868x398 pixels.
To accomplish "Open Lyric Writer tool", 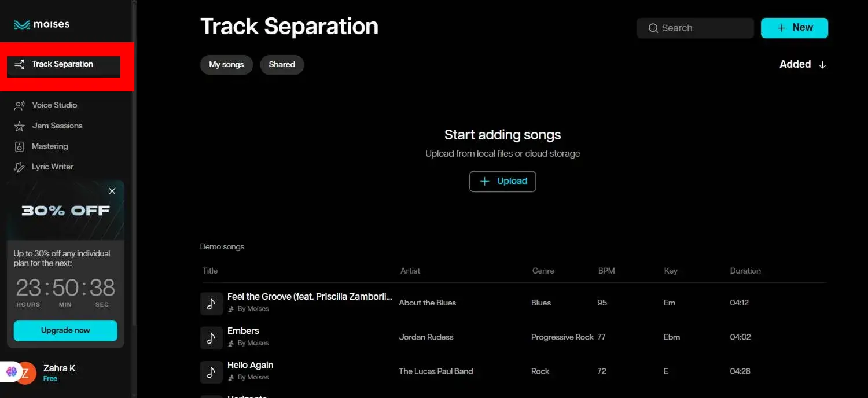I will tap(52, 167).
